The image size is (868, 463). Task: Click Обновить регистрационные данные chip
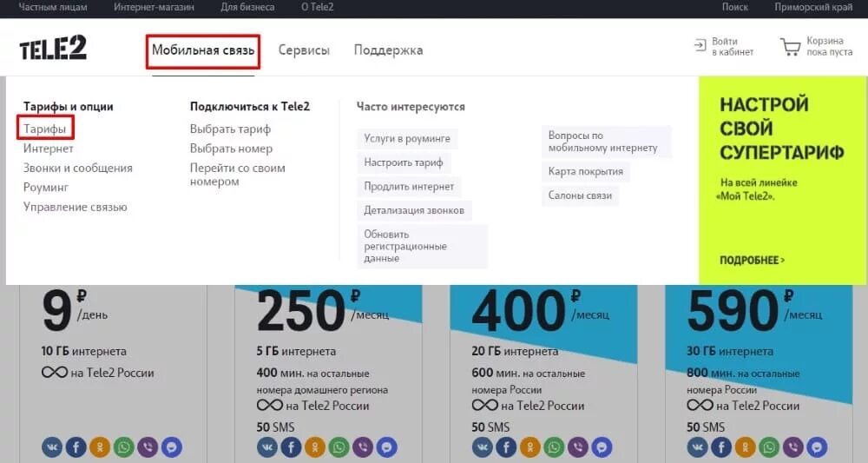[x=423, y=246]
